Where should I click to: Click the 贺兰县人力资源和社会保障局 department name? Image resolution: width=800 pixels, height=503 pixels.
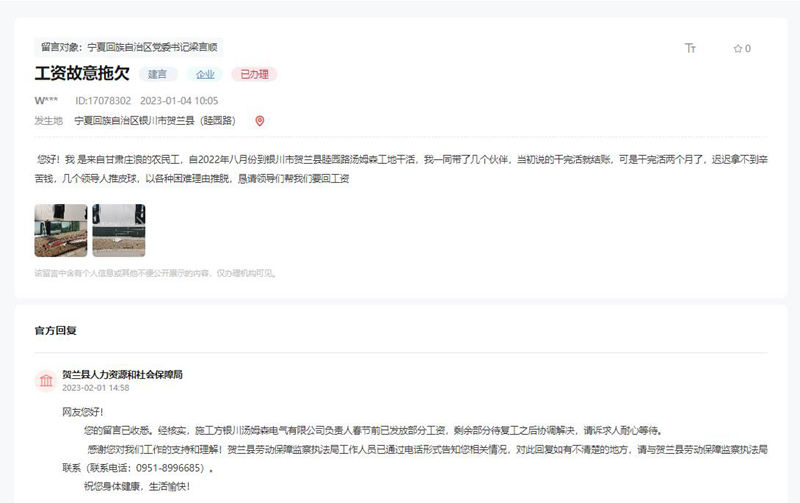(122, 374)
